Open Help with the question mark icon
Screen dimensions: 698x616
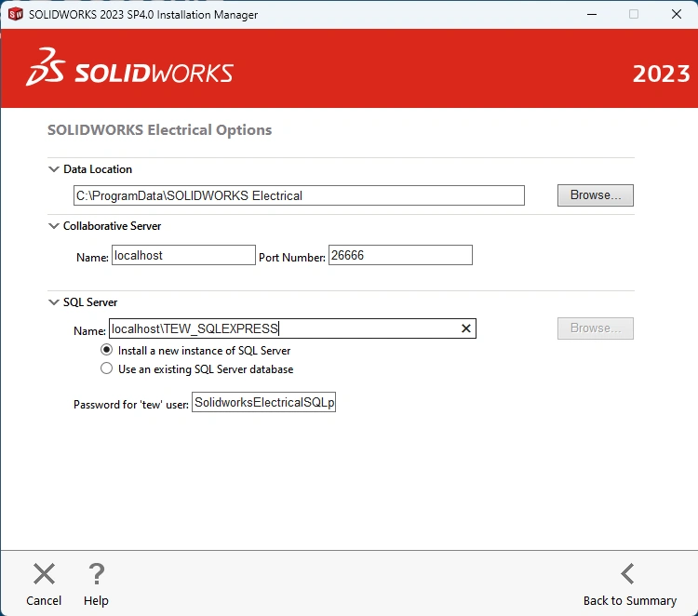pyautogui.click(x=96, y=573)
